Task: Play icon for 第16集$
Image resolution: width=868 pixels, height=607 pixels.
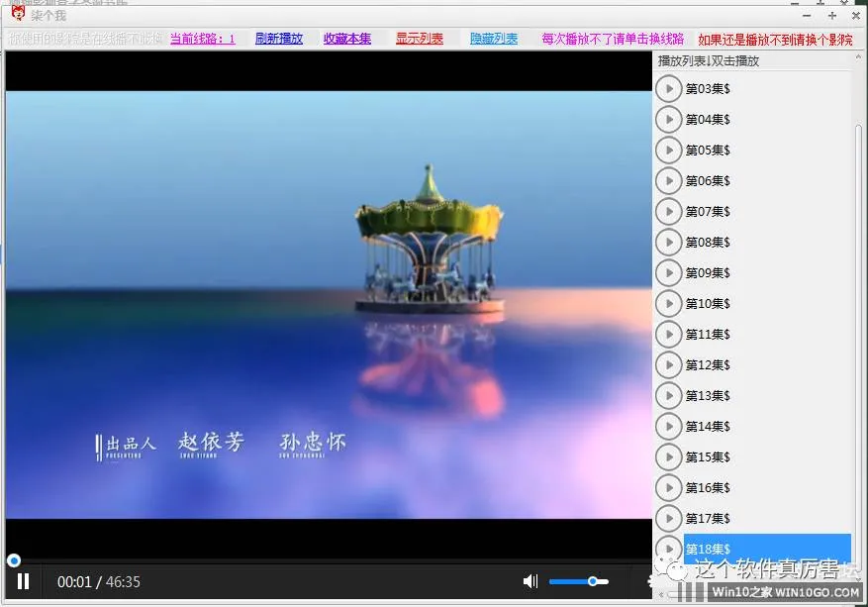Action: pyautogui.click(x=669, y=488)
